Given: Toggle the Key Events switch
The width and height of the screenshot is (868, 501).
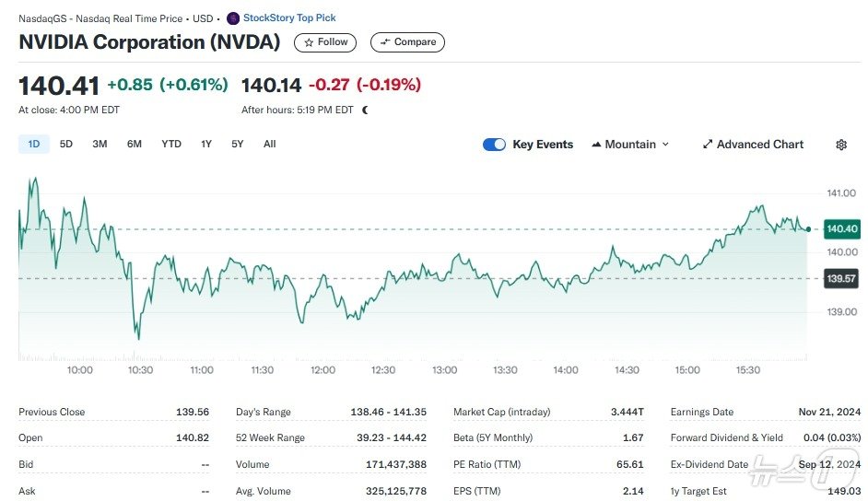Looking at the screenshot, I should 494,145.
